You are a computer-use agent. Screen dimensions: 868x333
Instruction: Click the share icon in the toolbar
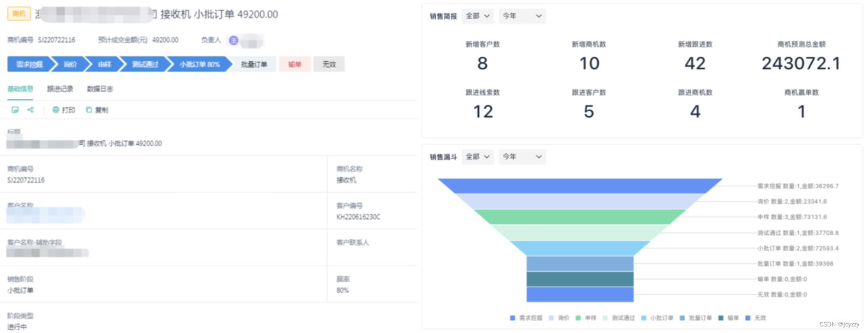point(31,110)
